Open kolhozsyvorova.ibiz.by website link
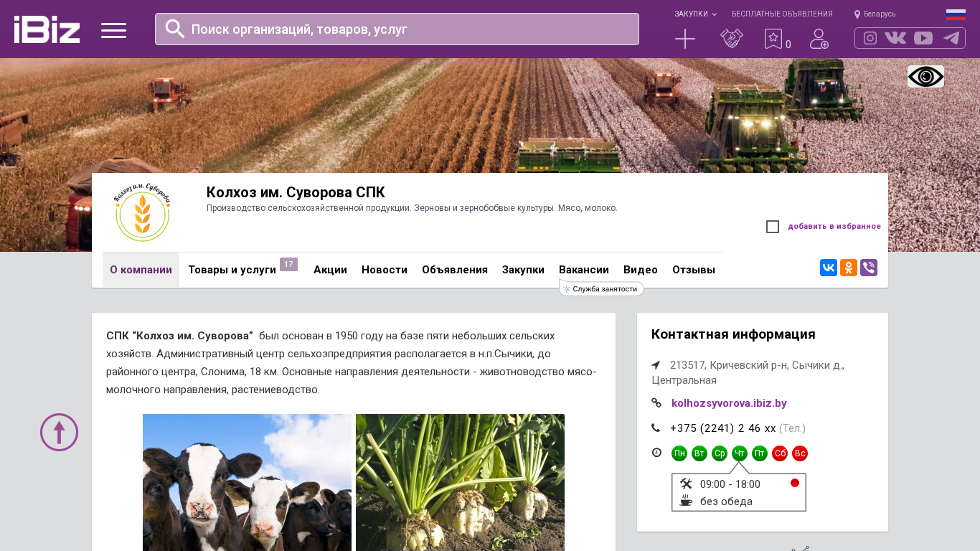Image resolution: width=980 pixels, height=551 pixels. (x=729, y=403)
